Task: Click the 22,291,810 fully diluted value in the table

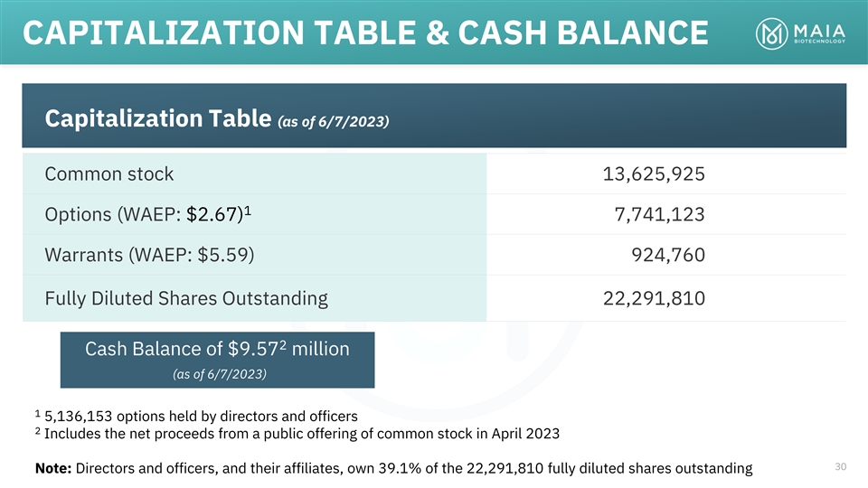Action: click(x=654, y=297)
